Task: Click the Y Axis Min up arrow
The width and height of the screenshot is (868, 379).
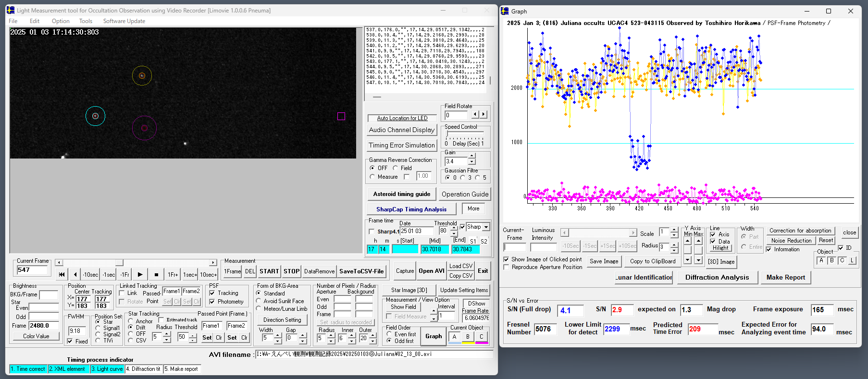Action: click(x=687, y=241)
